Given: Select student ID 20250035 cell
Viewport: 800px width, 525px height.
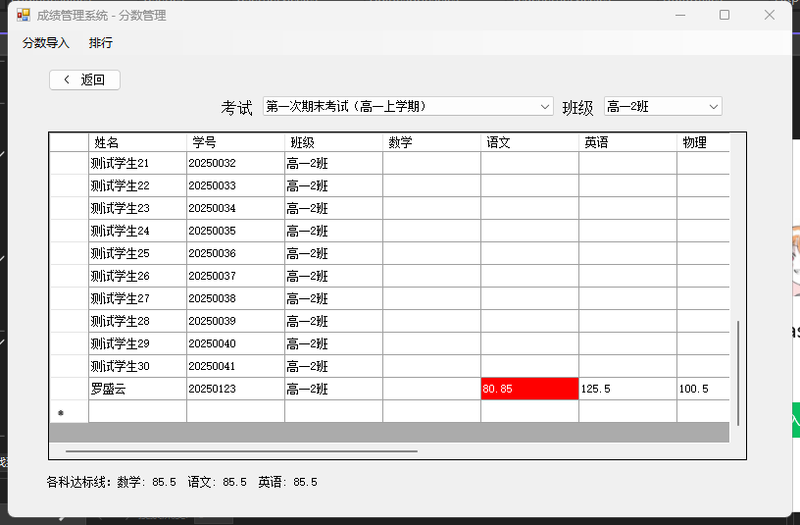Looking at the screenshot, I should tap(236, 231).
